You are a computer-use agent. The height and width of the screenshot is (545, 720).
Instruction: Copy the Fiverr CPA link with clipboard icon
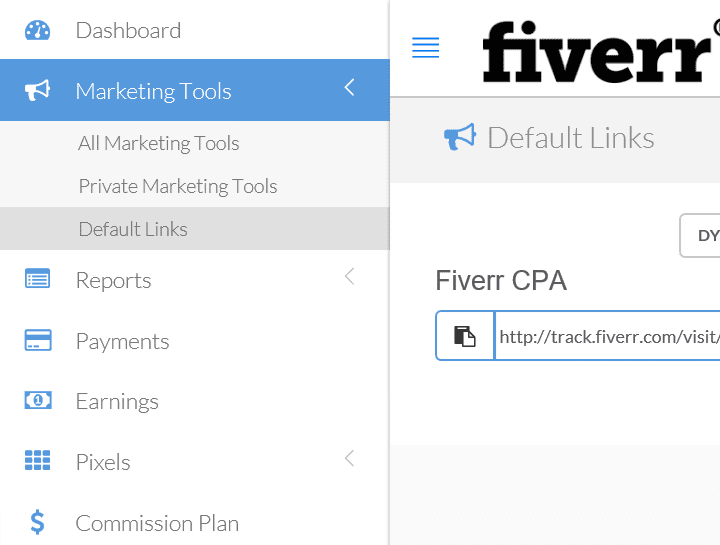[x=465, y=336]
